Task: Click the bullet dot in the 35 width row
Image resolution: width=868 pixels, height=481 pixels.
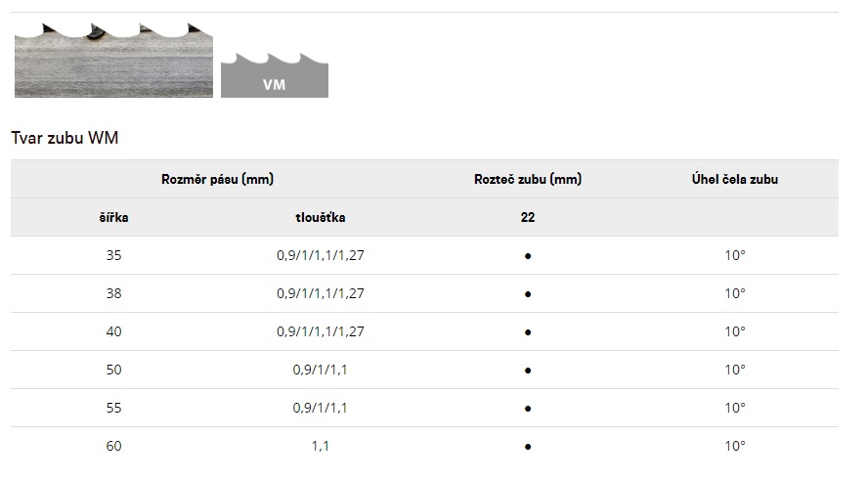Action: click(528, 256)
